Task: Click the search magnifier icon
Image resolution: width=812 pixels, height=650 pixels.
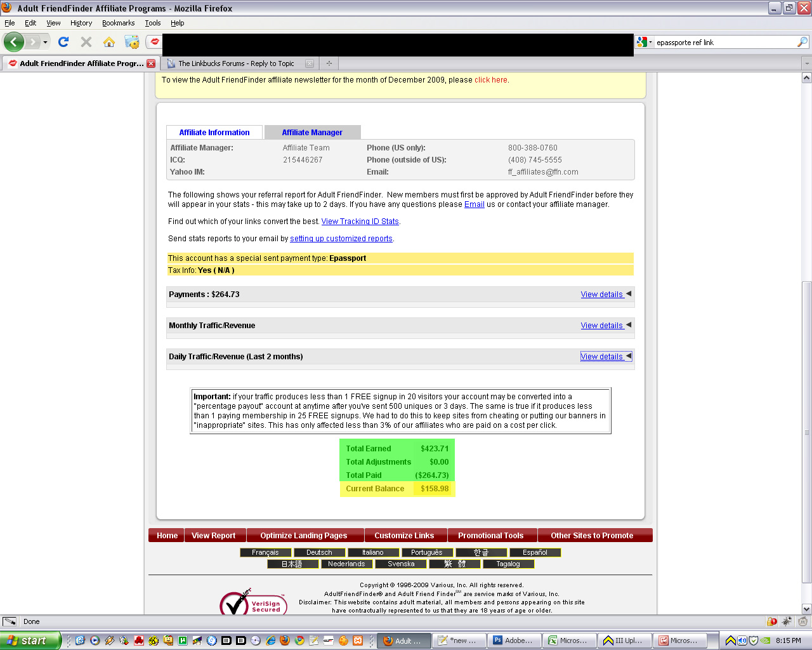Action: coord(802,42)
